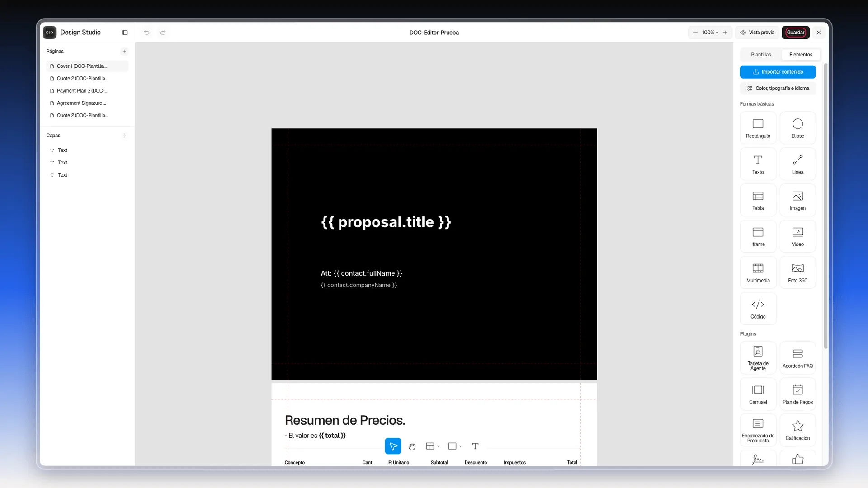Decrease zoom with the minus button
This screenshot has height=488, width=868.
click(695, 33)
